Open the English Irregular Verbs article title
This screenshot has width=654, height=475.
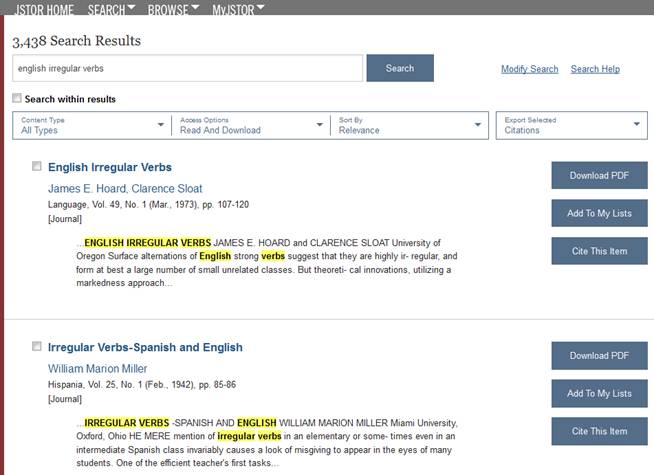110,167
